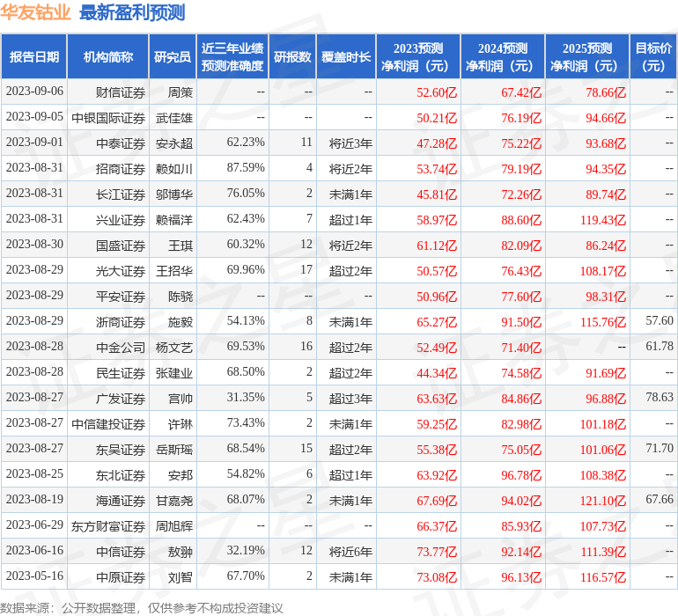The height and width of the screenshot is (616, 678).
Task: Click the 96.78亿 forecast value
Action: tap(521, 474)
